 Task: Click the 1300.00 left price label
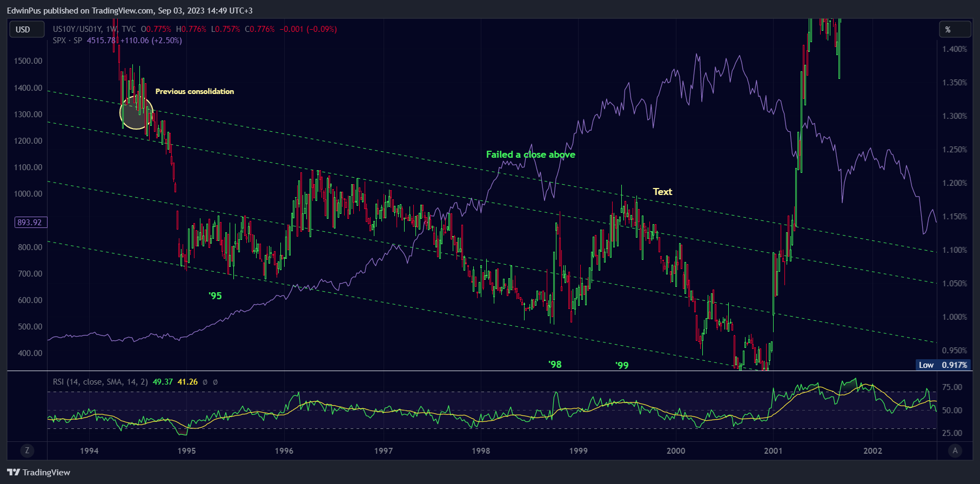click(x=28, y=115)
